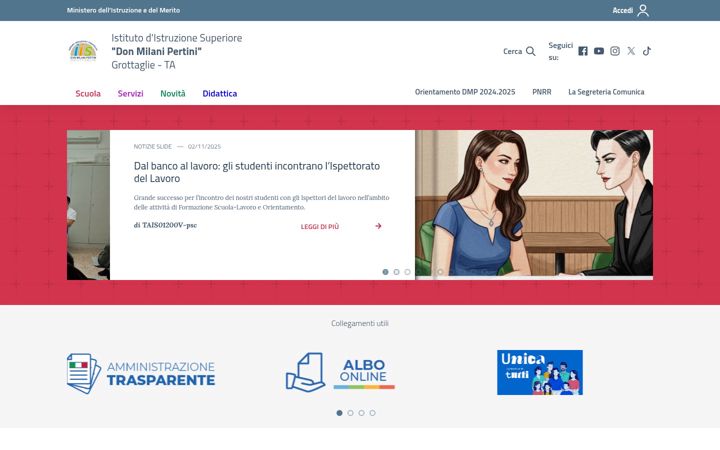Open the article titled Dal banco al lavoro
The height and width of the screenshot is (450, 720).
click(257, 172)
